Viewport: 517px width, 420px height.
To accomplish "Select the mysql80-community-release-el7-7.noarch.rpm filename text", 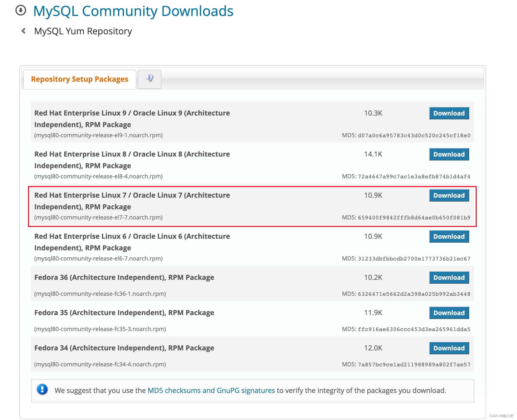I will (x=99, y=217).
